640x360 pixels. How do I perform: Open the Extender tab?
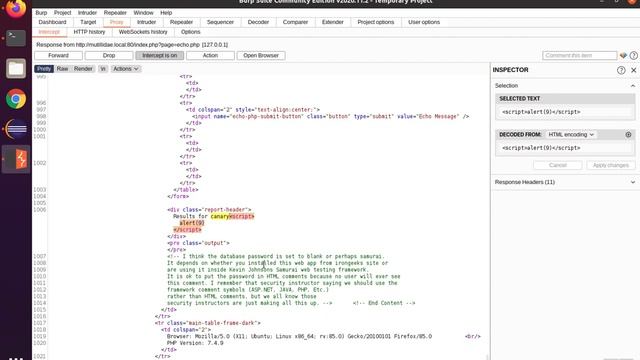pyautogui.click(x=333, y=22)
